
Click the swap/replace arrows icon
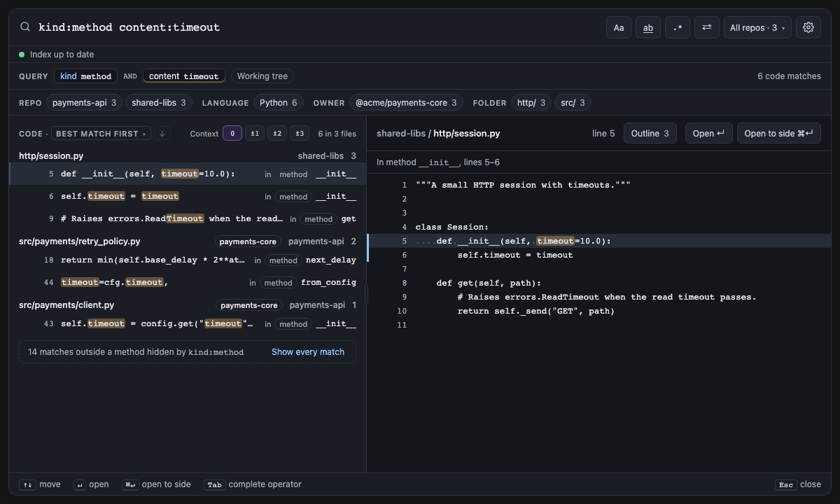coord(707,27)
